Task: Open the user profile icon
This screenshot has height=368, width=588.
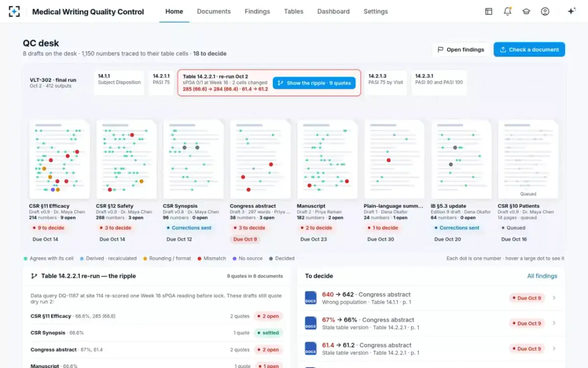Action: point(545,11)
